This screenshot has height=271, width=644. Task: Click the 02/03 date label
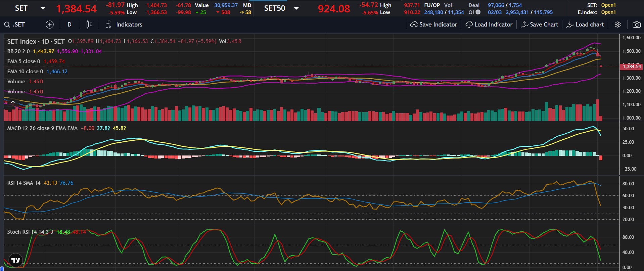click(x=495, y=12)
